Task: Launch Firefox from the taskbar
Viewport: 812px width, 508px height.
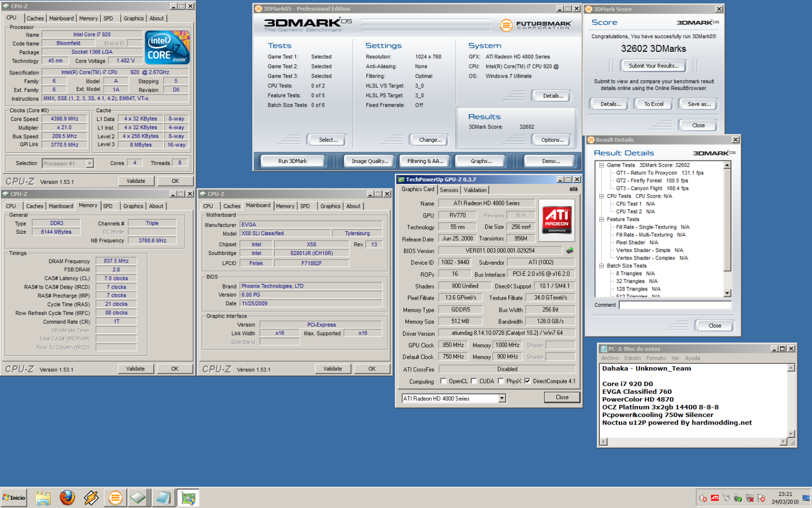Action: coord(67,498)
